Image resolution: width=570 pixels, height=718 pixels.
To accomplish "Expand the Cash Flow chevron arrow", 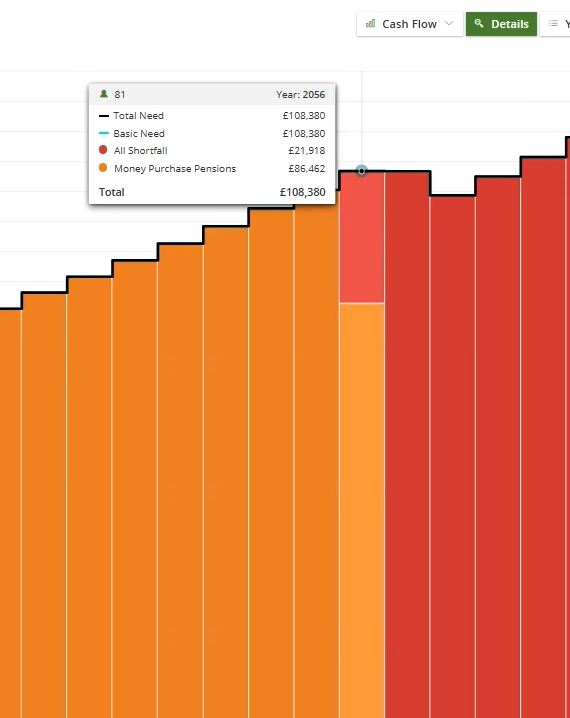I will (x=449, y=23).
